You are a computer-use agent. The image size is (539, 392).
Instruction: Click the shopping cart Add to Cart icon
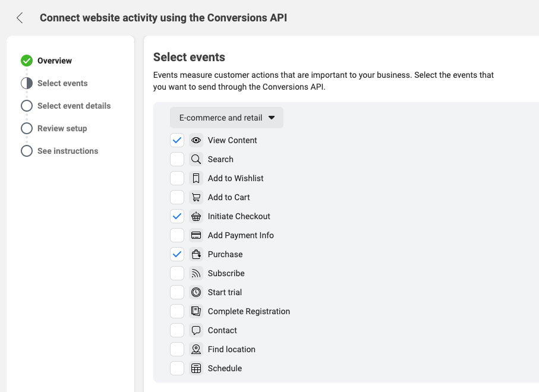tap(196, 197)
